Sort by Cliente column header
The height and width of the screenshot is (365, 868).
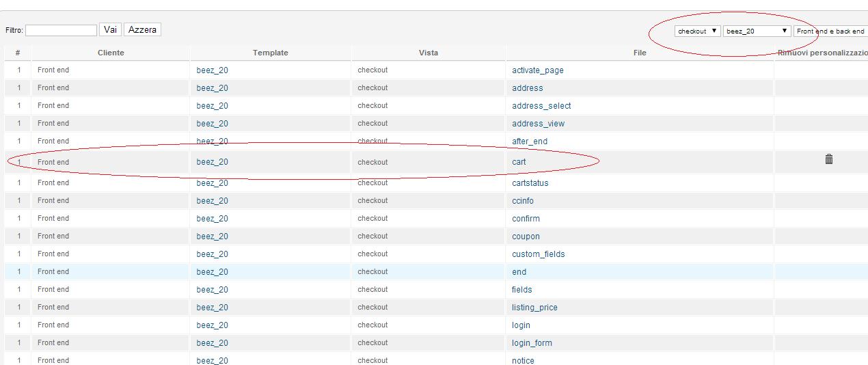[x=111, y=53]
